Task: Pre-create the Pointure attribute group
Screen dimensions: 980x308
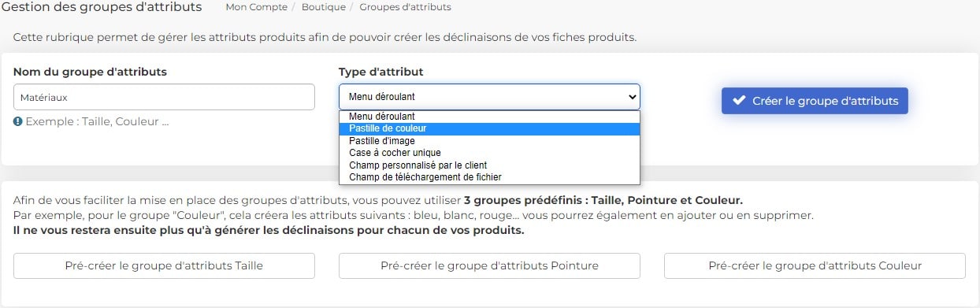Action: point(489,265)
